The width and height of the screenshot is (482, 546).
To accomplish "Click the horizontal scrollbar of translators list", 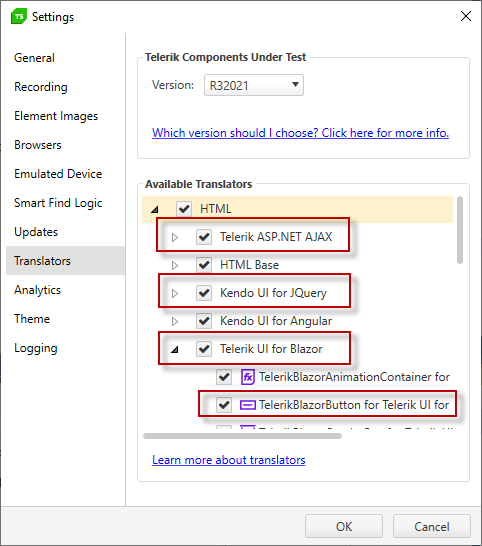I will (x=242, y=436).
